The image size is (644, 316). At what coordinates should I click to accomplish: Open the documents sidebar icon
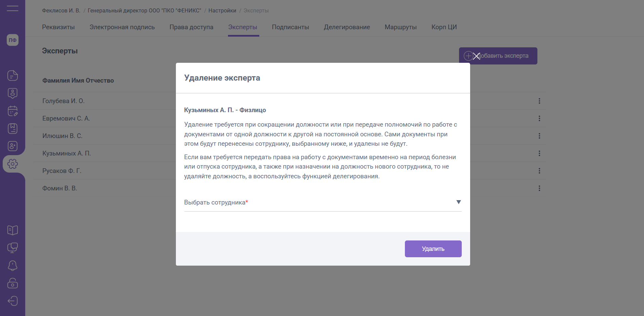click(x=12, y=76)
